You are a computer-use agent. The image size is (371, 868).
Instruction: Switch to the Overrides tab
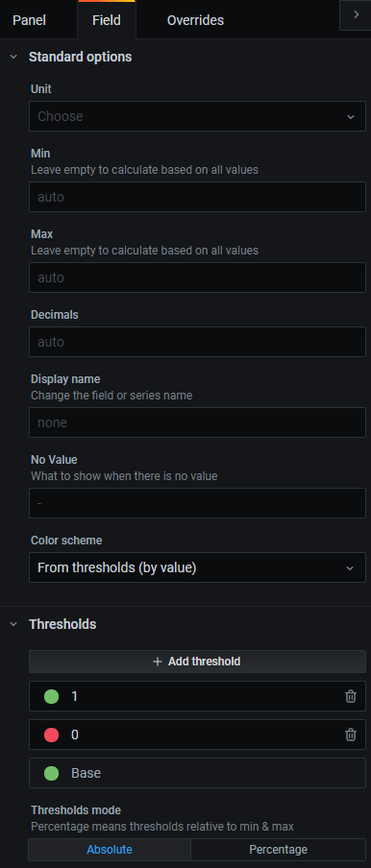tap(195, 20)
